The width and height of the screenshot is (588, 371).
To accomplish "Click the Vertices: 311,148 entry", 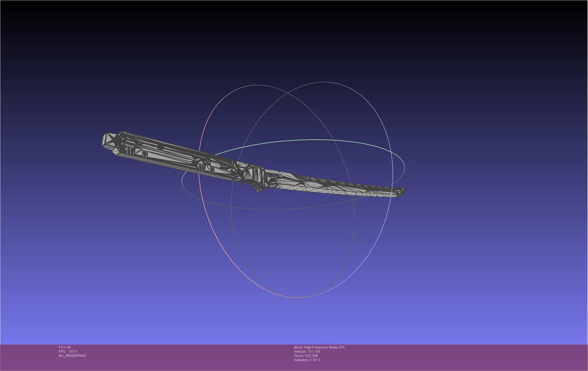I will click(x=307, y=352).
